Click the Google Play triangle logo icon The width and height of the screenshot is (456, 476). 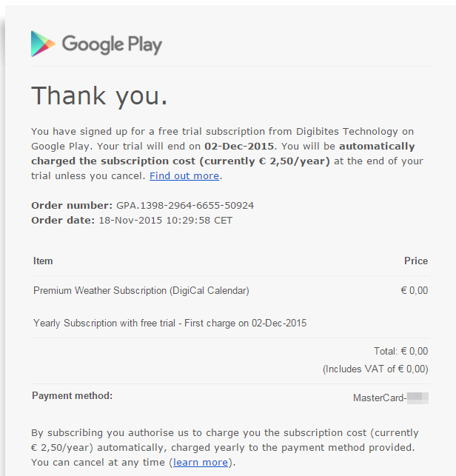click(43, 44)
